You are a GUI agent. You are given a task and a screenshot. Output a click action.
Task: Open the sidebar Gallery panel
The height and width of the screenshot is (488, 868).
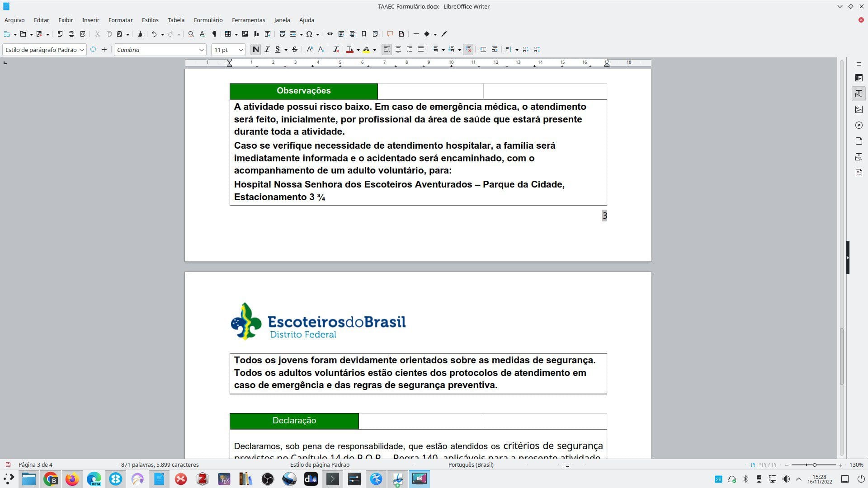coord(859,109)
